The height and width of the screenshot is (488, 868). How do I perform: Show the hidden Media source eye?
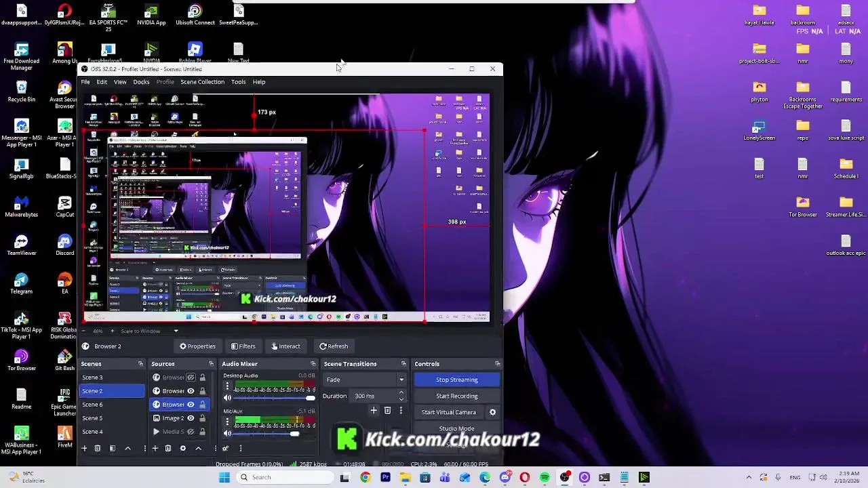pos(191,432)
